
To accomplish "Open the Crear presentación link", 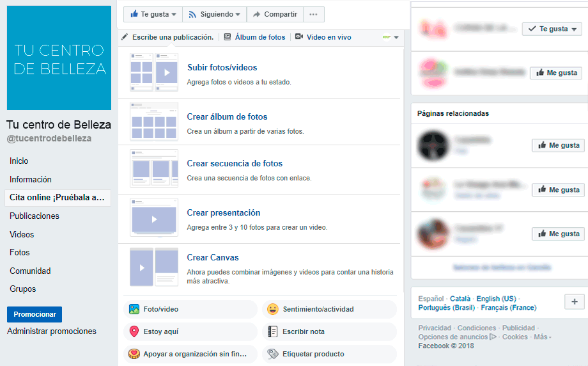I will (x=224, y=213).
